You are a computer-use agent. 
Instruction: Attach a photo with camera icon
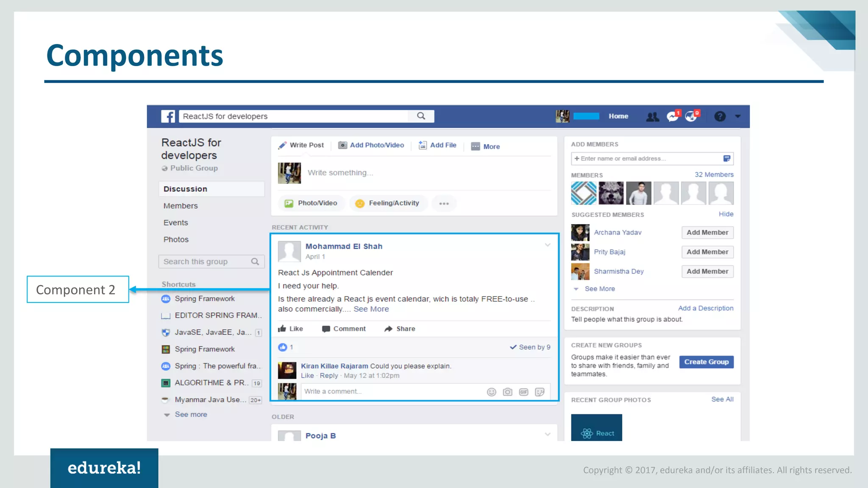pyautogui.click(x=507, y=392)
